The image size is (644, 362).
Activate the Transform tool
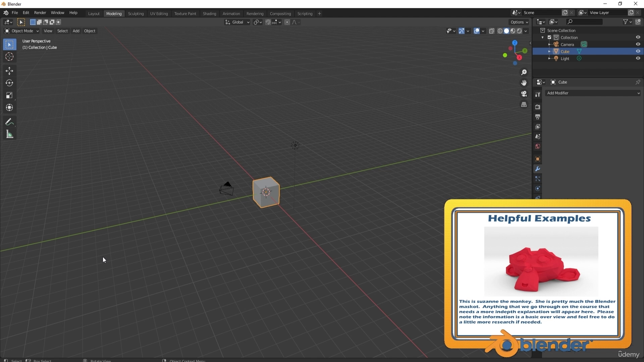tap(9, 108)
